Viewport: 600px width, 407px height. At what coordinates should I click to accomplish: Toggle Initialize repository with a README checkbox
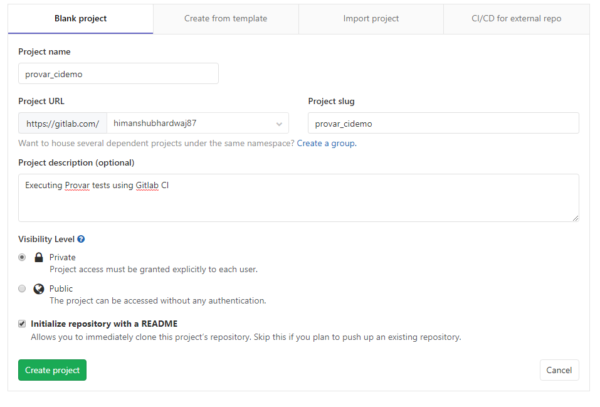point(22,324)
